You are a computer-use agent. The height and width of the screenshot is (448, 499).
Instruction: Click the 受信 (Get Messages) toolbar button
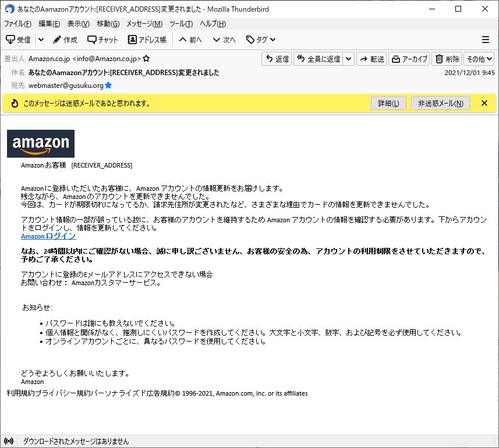(18, 40)
